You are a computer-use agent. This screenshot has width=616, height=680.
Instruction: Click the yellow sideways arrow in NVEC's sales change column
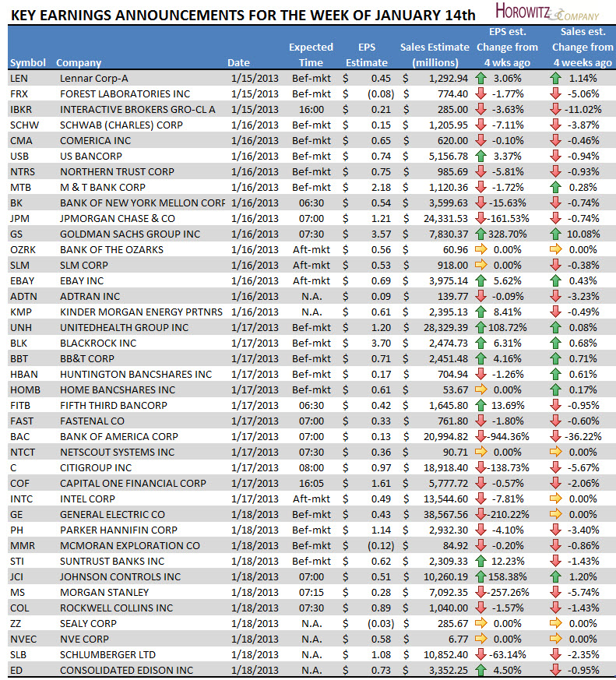[556, 639]
